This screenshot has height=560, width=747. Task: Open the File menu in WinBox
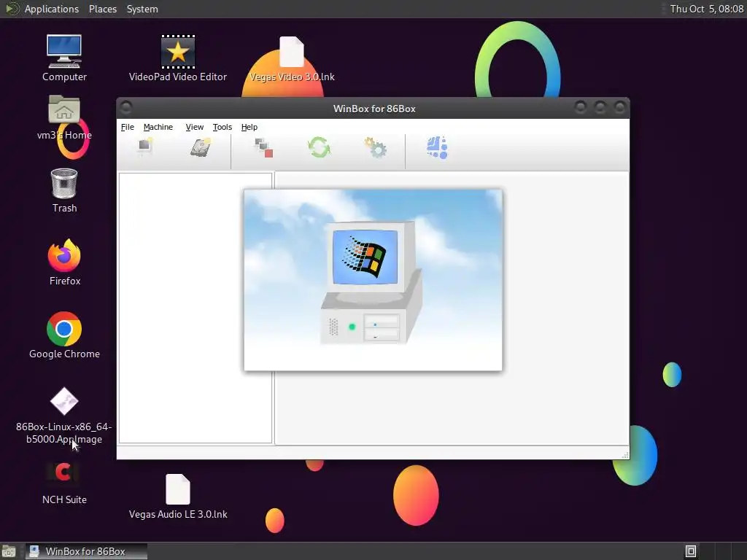coord(127,127)
